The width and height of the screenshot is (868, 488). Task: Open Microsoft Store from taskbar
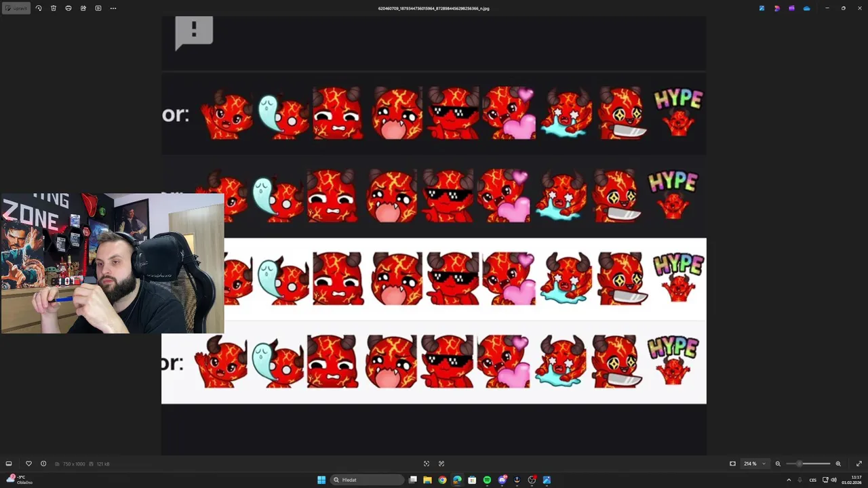472,480
